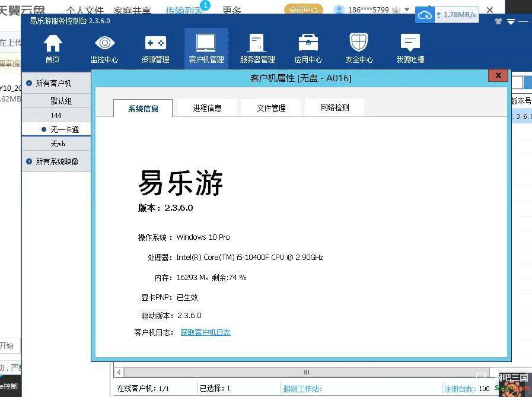532x397 pixels.
Task: Click 已选择: 1 status text
Action: [x=215, y=388]
